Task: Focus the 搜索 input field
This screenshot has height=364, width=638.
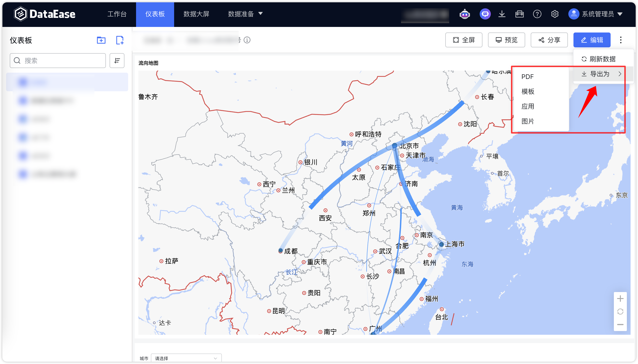Action: (58, 61)
